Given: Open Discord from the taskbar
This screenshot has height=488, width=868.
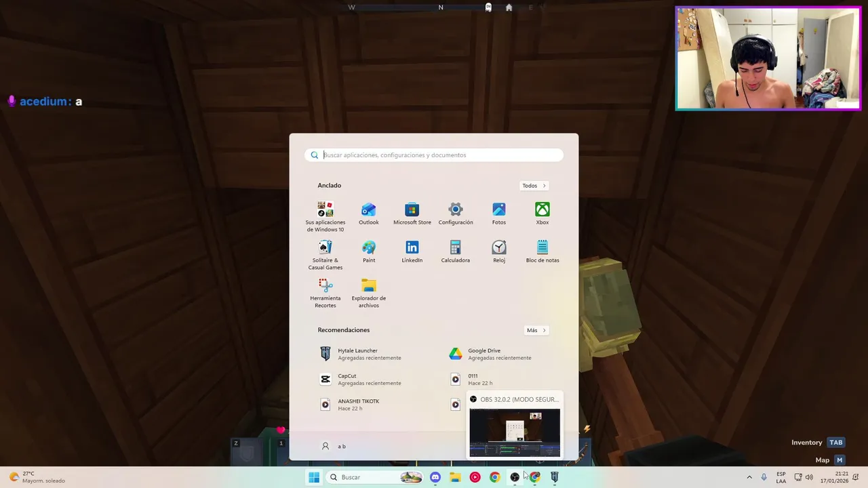Looking at the screenshot, I should (x=435, y=477).
